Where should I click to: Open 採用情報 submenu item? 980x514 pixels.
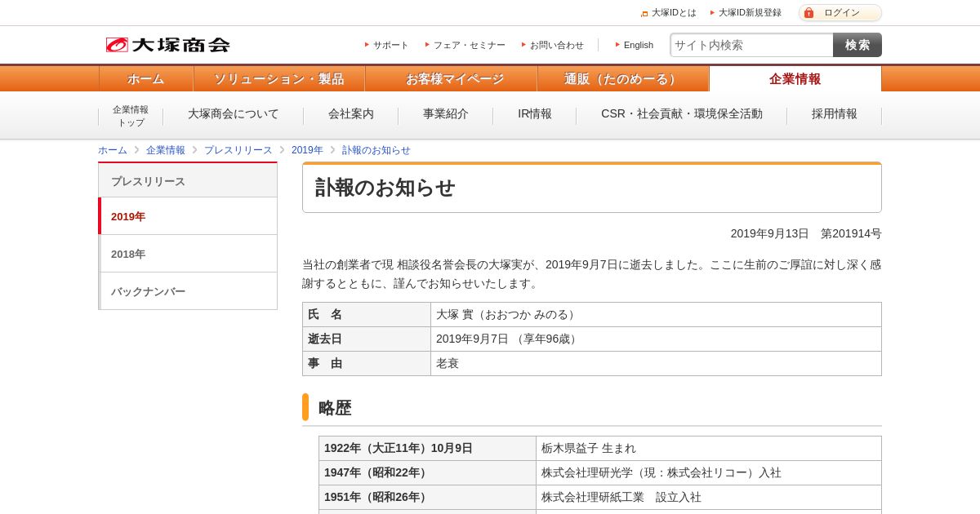pos(835,114)
